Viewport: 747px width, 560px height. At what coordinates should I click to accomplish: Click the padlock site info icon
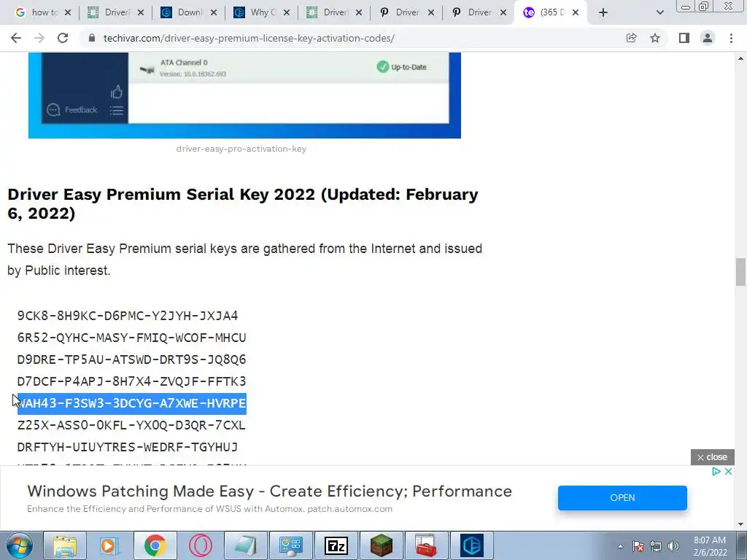point(92,38)
